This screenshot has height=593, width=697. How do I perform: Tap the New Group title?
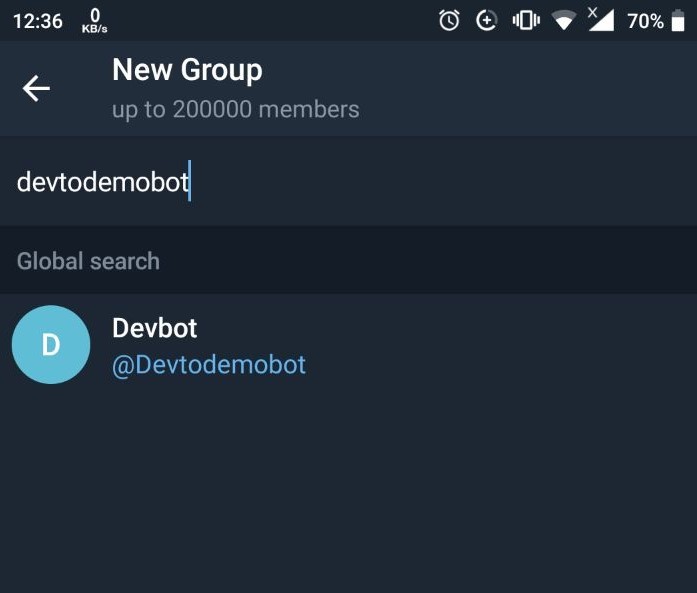click(187, 70)
